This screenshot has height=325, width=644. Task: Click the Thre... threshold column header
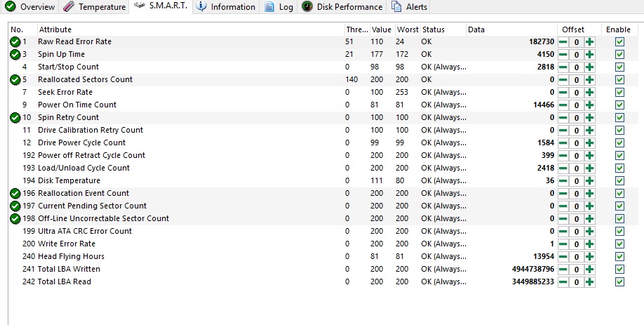tap(357, 29)
